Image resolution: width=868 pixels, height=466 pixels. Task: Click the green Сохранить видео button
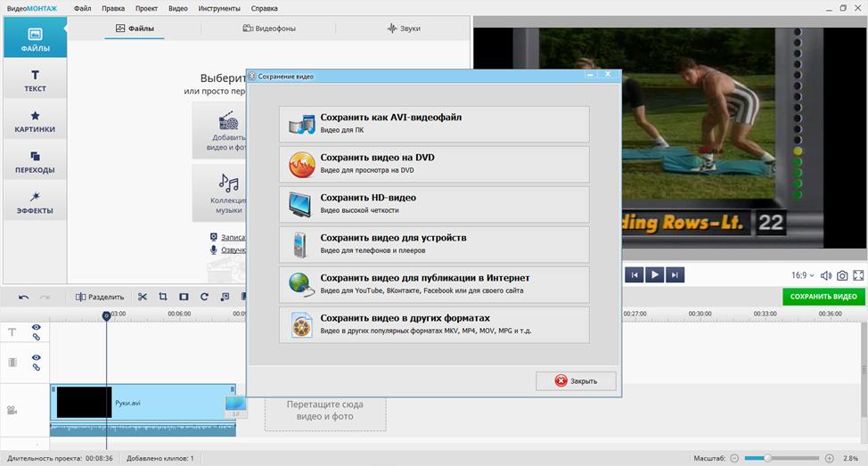coord(823,297)
